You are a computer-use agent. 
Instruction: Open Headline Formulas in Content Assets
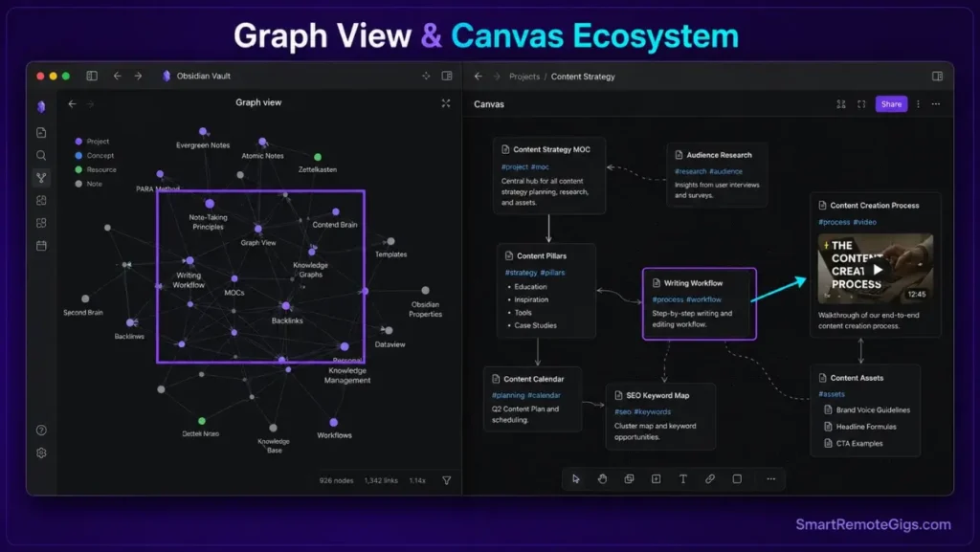coord(860,427)
